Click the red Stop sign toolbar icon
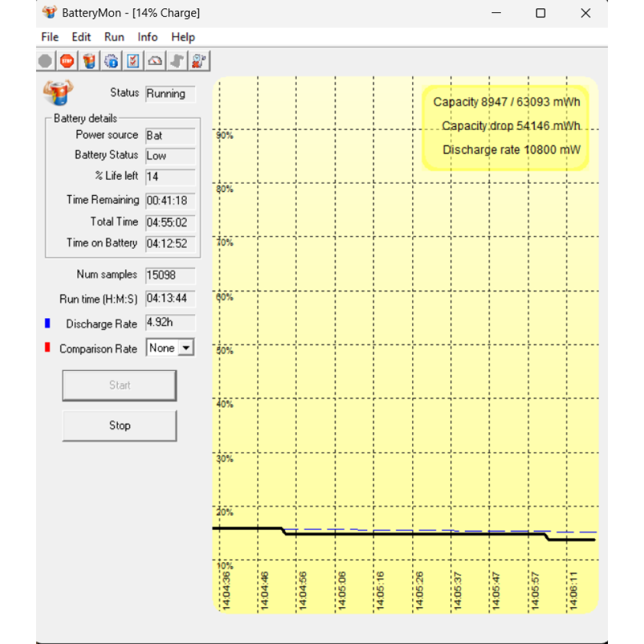The height and width of the screenshot is (644, 644). point(67,61)
